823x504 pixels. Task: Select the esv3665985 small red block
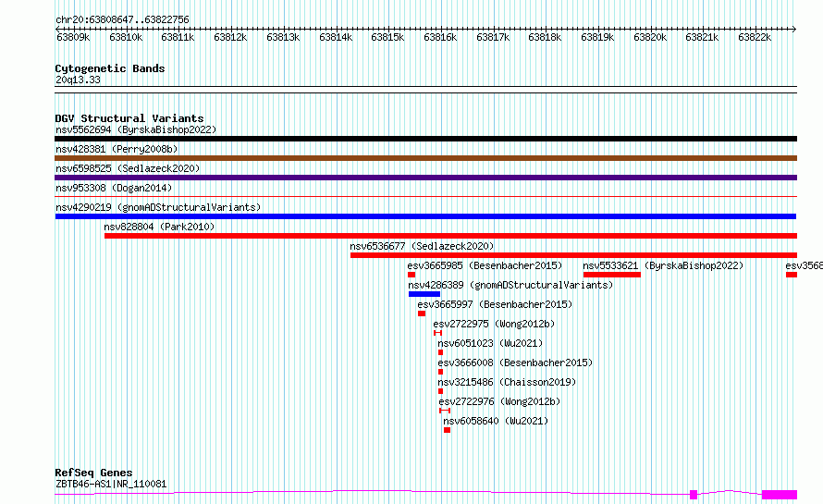tap(411, 275)
